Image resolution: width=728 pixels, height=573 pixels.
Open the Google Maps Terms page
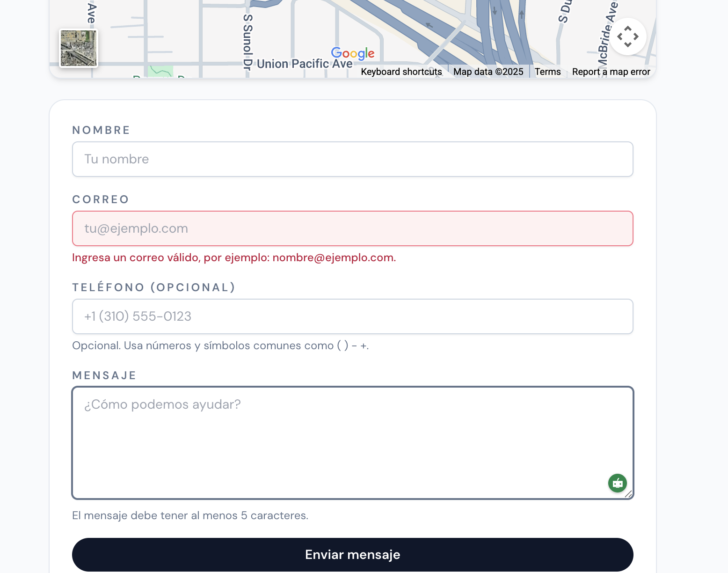click(547, 71)
